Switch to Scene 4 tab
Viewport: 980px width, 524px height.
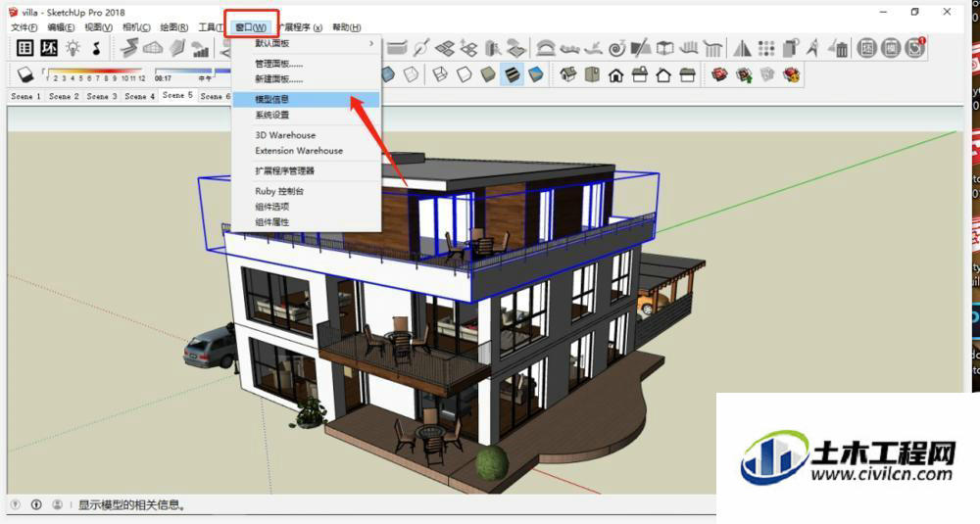(x=139, y=96)
